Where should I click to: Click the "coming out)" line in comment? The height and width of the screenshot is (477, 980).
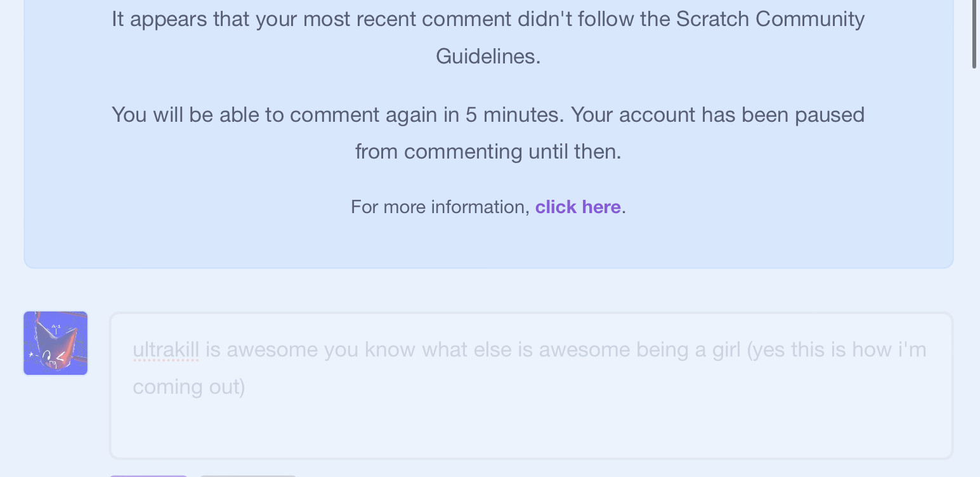[x=188, y=387]
